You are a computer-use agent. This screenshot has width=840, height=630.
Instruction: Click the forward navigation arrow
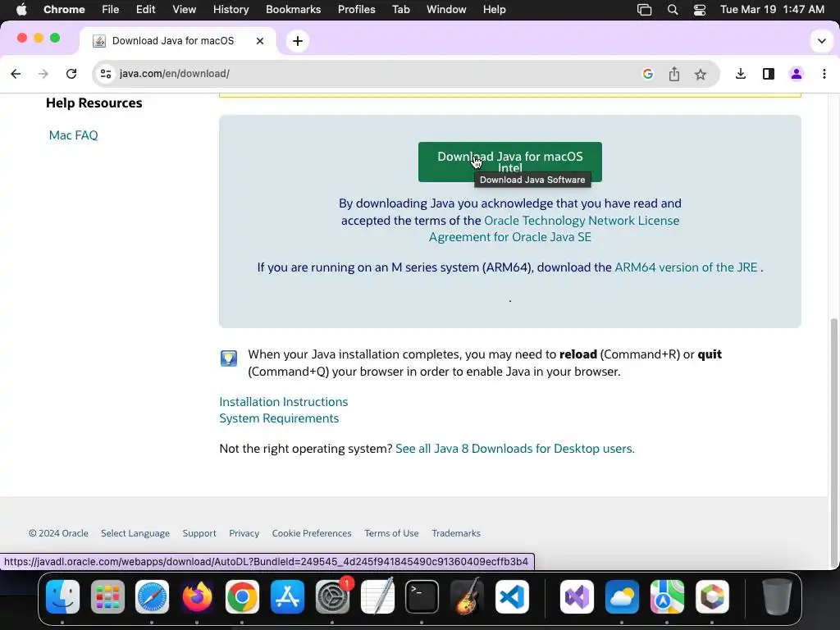tap(43, 74)
